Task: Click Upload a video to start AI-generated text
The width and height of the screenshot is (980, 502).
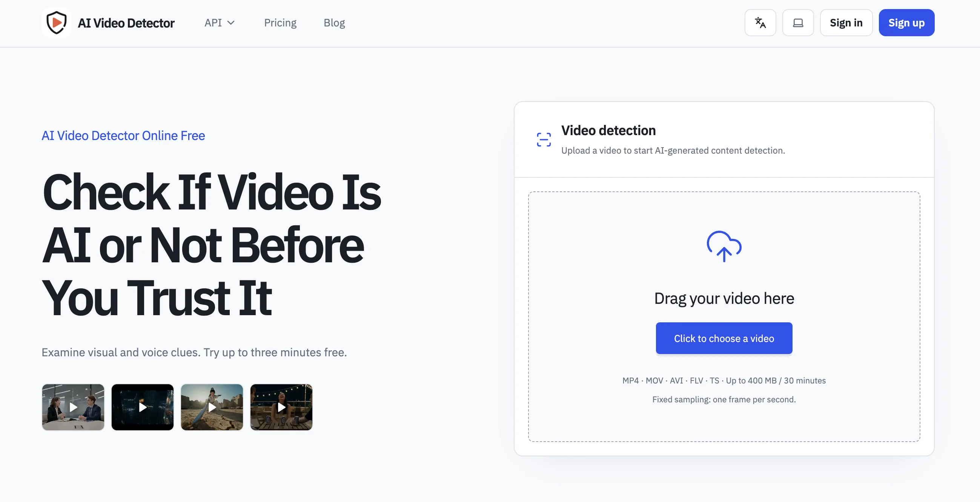Action: pos(673,150)
